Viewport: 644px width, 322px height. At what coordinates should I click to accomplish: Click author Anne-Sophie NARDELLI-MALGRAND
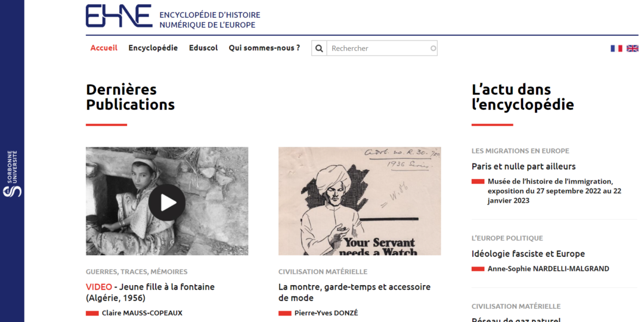coord(549,269)
